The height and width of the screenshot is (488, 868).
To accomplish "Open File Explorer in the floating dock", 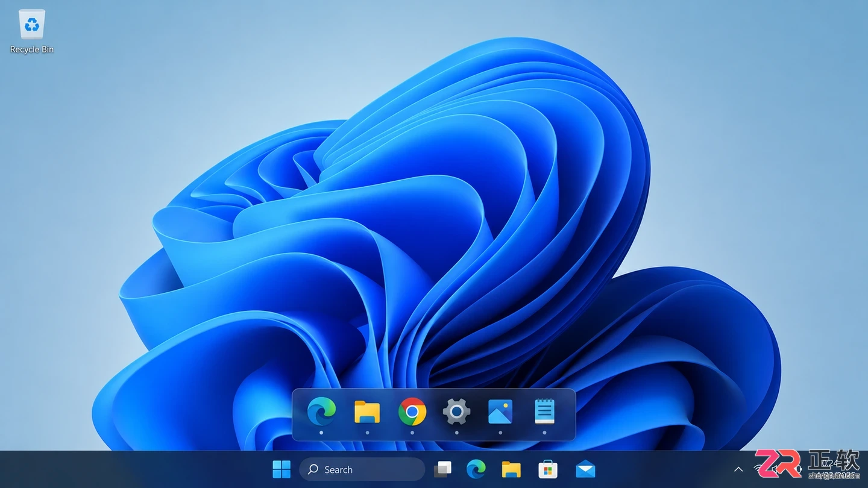I will [367, 412].
